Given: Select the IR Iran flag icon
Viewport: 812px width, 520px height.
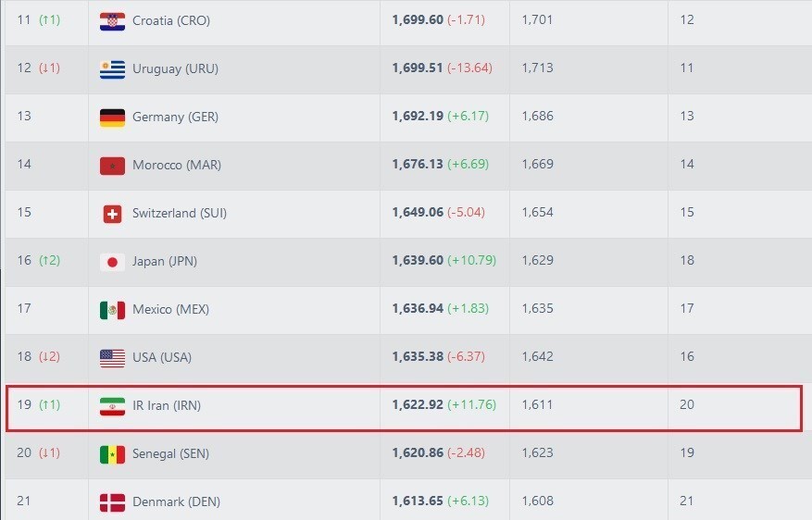Looking at the screenshot, I should 112,406.
